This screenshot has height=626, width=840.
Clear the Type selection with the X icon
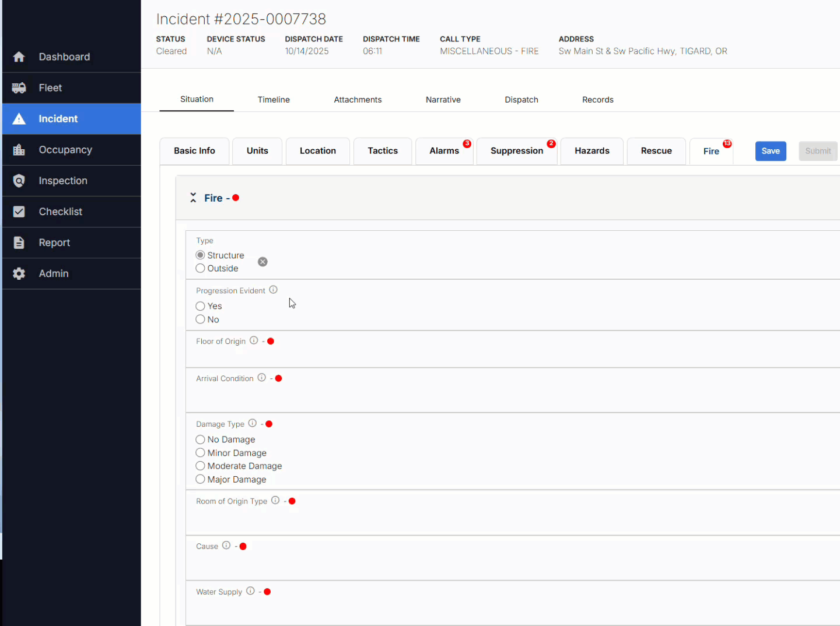pyautogui.click(x=262, y=262)
